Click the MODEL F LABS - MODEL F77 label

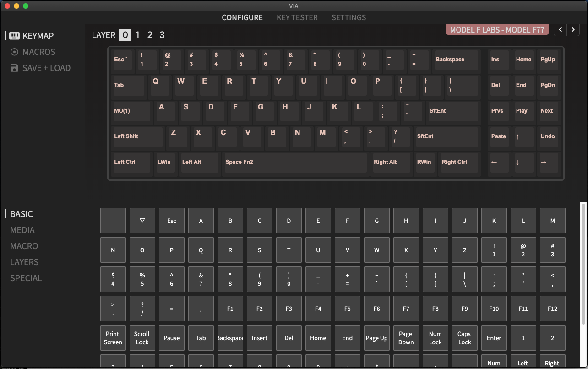pyautogui.click(x=497, y=29)
